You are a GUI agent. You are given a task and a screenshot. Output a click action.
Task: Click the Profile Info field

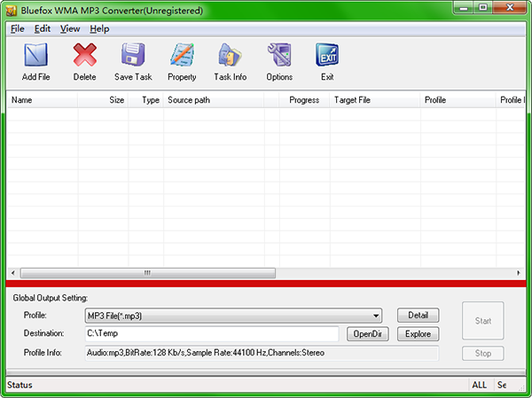click(262, 353)
